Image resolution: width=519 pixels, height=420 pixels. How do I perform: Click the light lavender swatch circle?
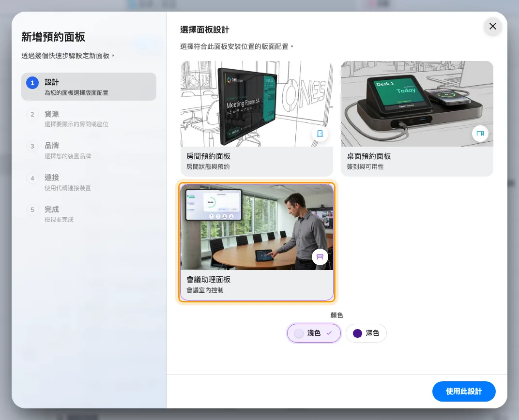pyautogui.click(x=299, y=333)
